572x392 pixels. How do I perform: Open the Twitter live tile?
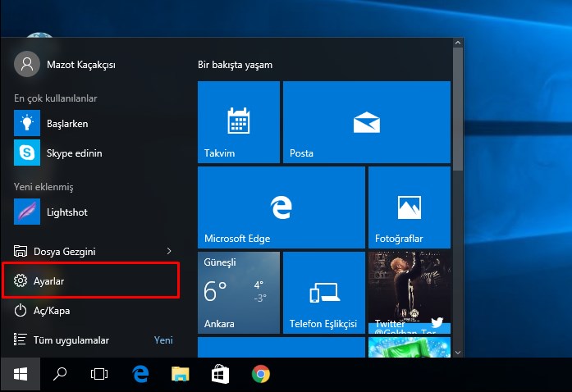point(409,292)
